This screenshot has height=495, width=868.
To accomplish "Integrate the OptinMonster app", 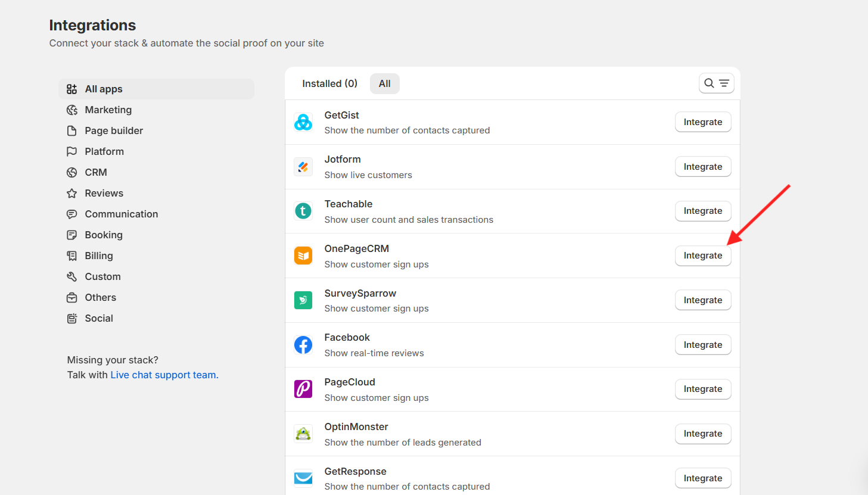I will [x=703, y=434].
